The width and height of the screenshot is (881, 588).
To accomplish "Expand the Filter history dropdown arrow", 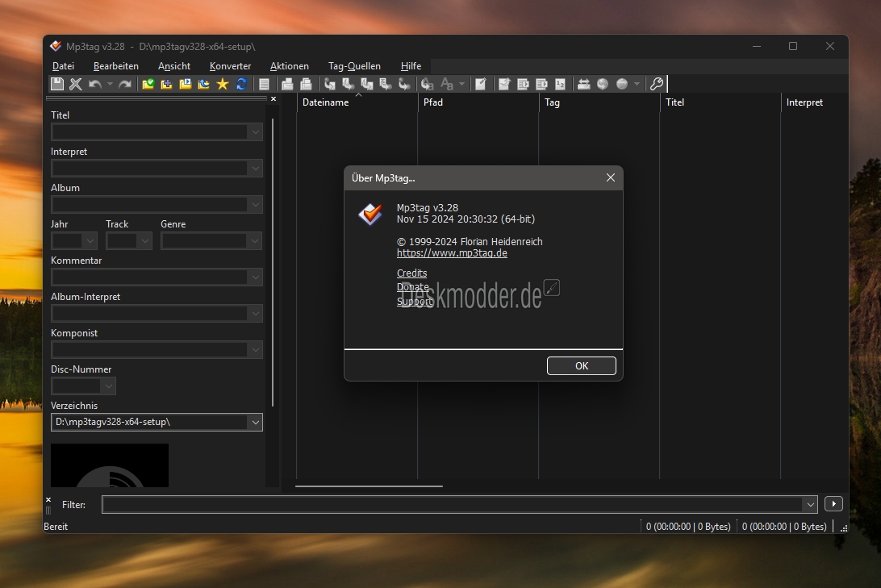I will (x=810, y=504).
